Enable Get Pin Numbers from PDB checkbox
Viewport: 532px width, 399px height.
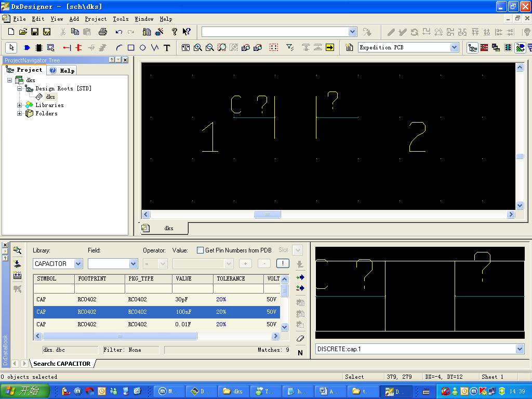(200, 250)
